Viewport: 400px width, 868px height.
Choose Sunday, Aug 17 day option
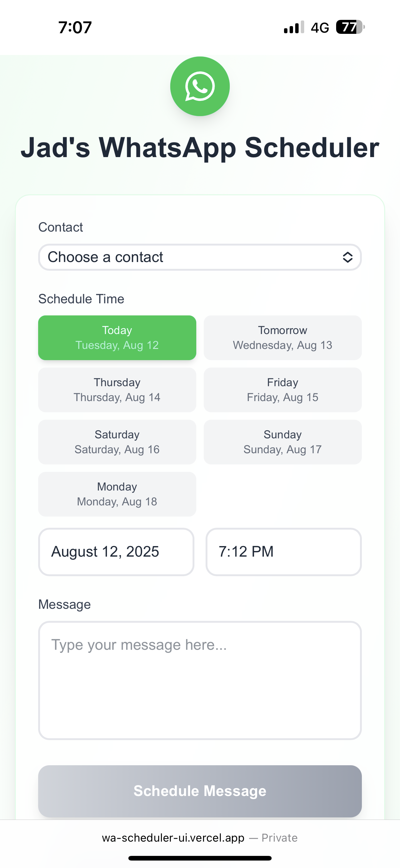282,442
